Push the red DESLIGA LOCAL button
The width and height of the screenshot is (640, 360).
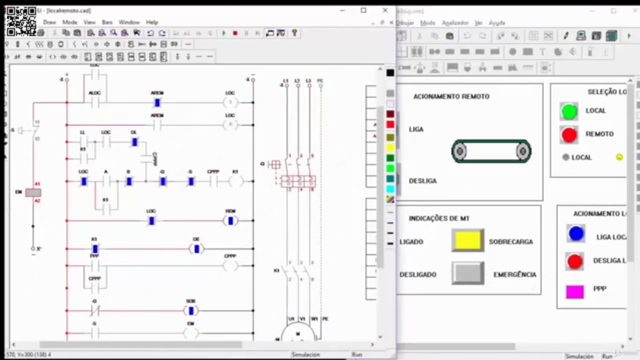click(x=575, y=261)
